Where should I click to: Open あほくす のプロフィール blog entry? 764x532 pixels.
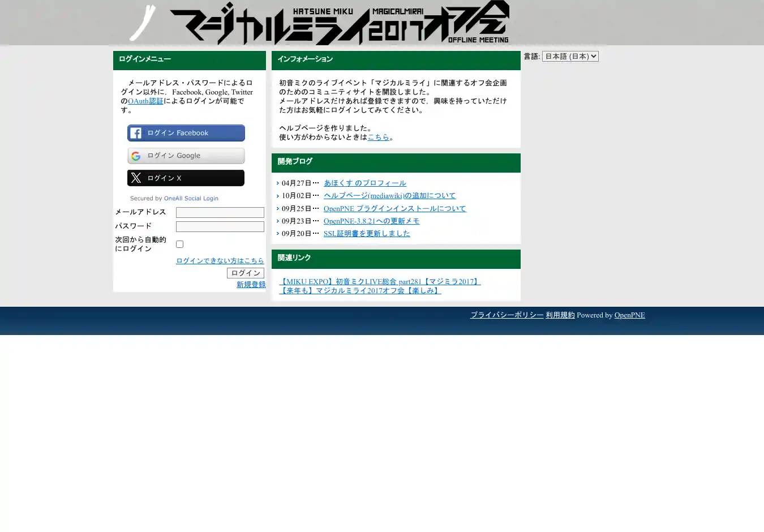click(364, 183)
